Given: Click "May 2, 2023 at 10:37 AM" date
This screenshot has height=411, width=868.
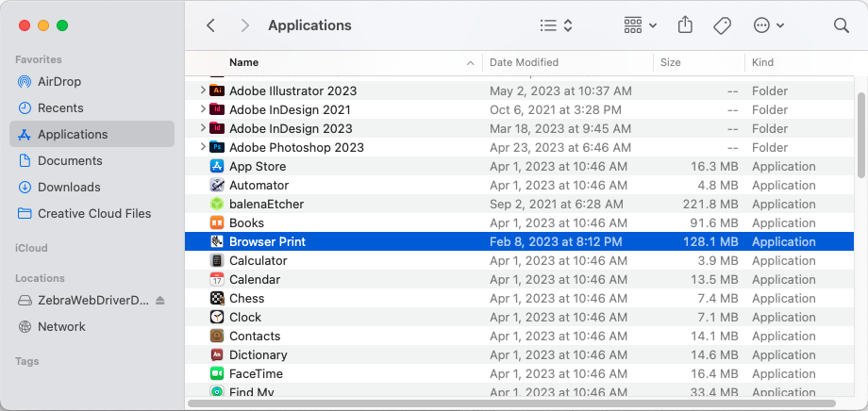Looking at the screenshot, I should 560,90.
